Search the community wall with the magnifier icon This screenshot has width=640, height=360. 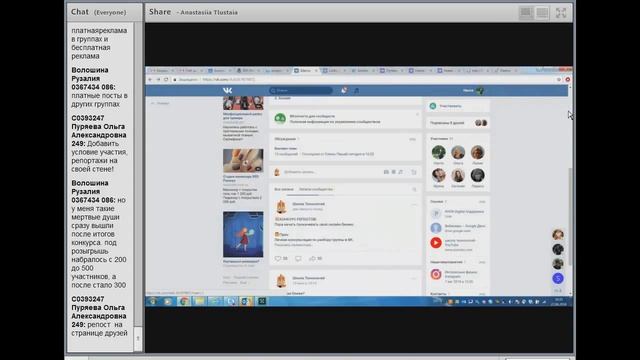pos(414,189)
